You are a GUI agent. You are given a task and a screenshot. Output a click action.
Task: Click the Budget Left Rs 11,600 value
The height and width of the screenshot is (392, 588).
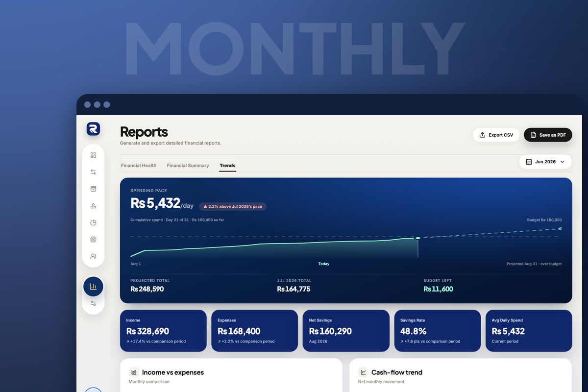tap(438, 289)
